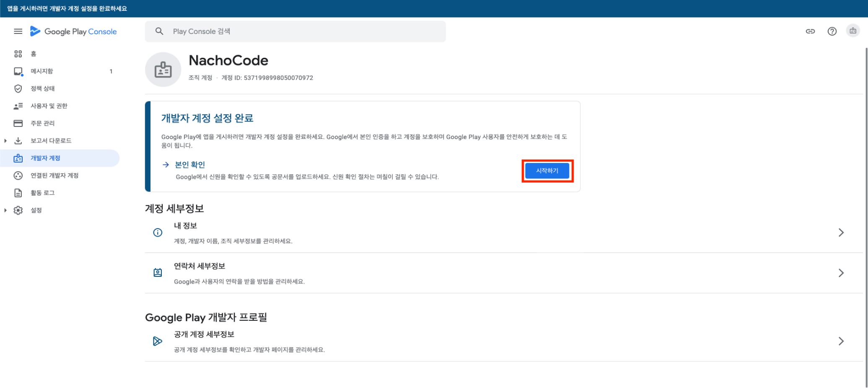Click the 개발자 계정 설정 완료 heading
868x392 pixels.
[208, 119]
